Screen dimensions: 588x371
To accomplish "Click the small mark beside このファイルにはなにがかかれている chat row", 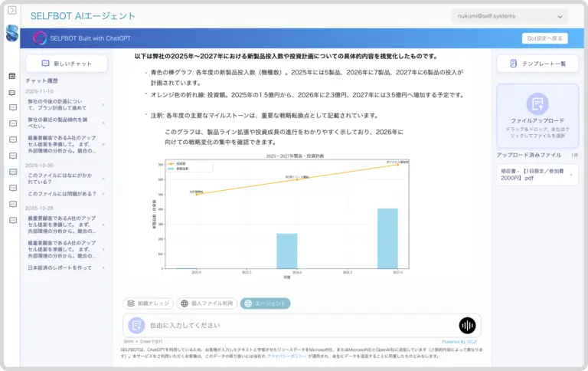I will [103, 179].
